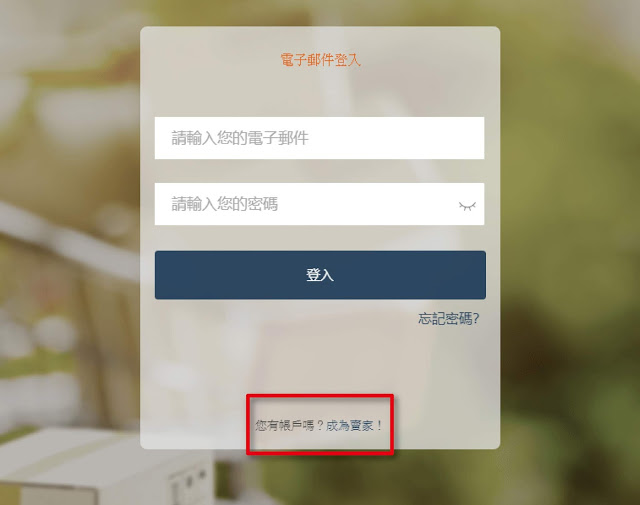
Task: Open the 忘記密碼? link
Action: 449,318
